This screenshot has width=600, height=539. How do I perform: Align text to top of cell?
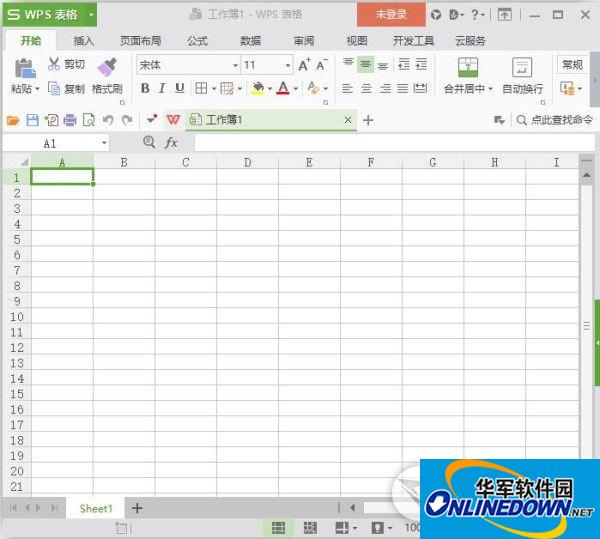coord(348,64)
